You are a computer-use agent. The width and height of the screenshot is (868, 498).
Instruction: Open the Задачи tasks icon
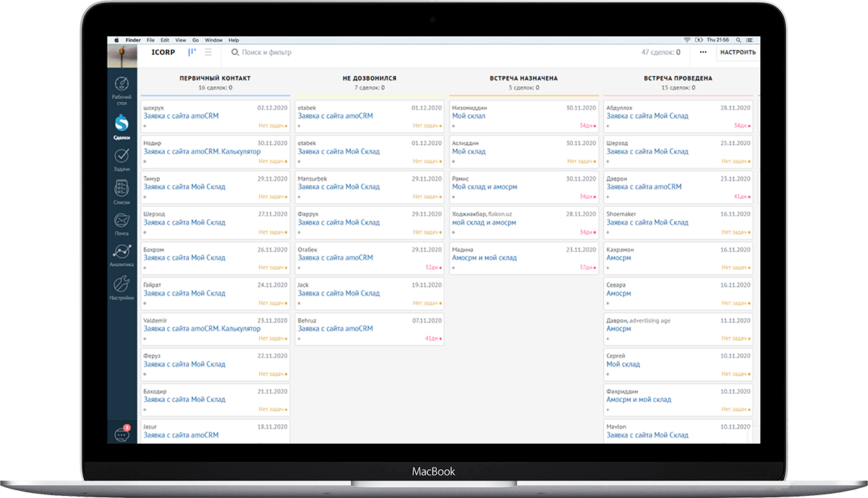pyautogui.click(x=122, y=159)
